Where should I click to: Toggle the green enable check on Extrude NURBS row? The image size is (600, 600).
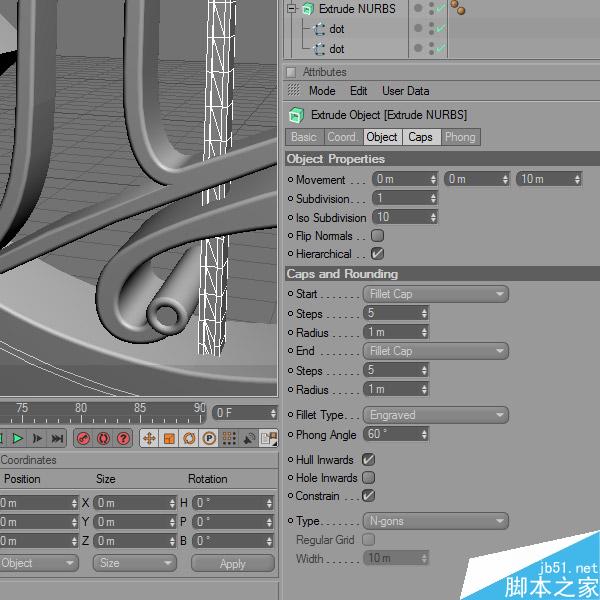click(x=441, y=8)
